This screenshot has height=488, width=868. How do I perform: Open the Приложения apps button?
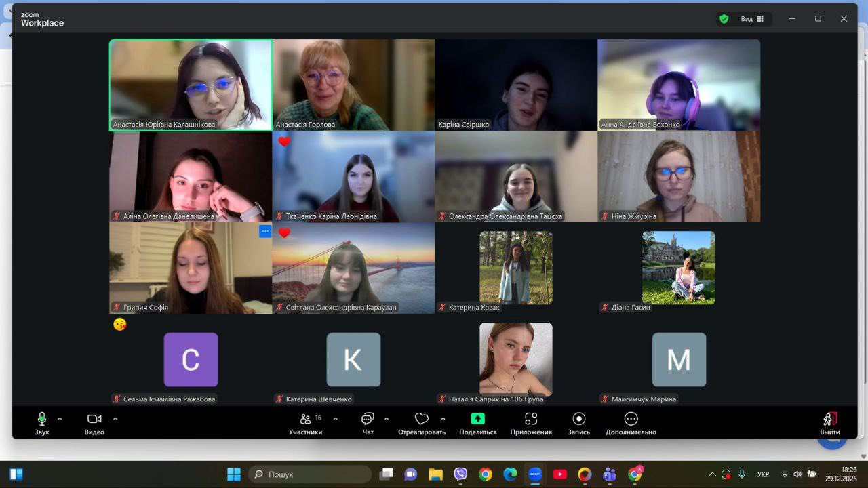531,424
